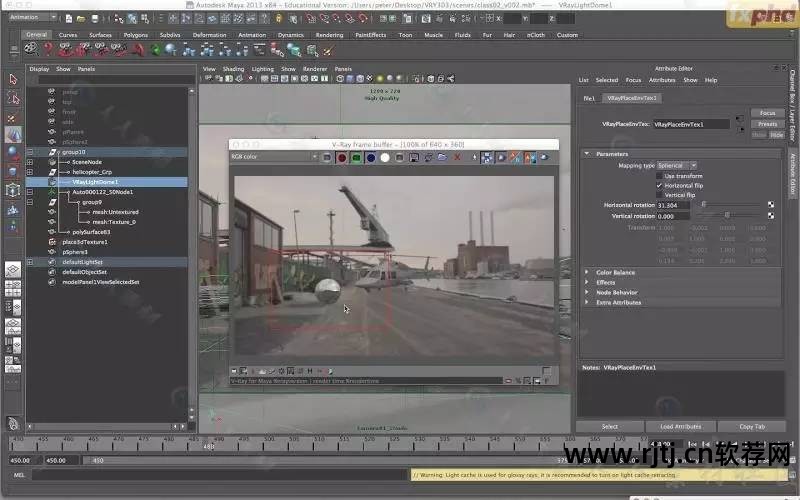Toggle blue channel in V-Ray frame buffer
Screen dimensions: 800x500
coord(371,158)
